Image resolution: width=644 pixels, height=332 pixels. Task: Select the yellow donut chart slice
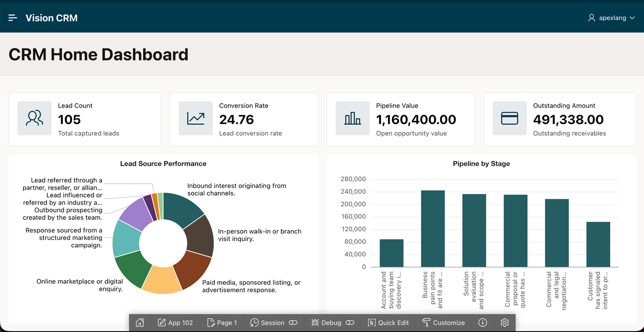click(x=162, y=280)
